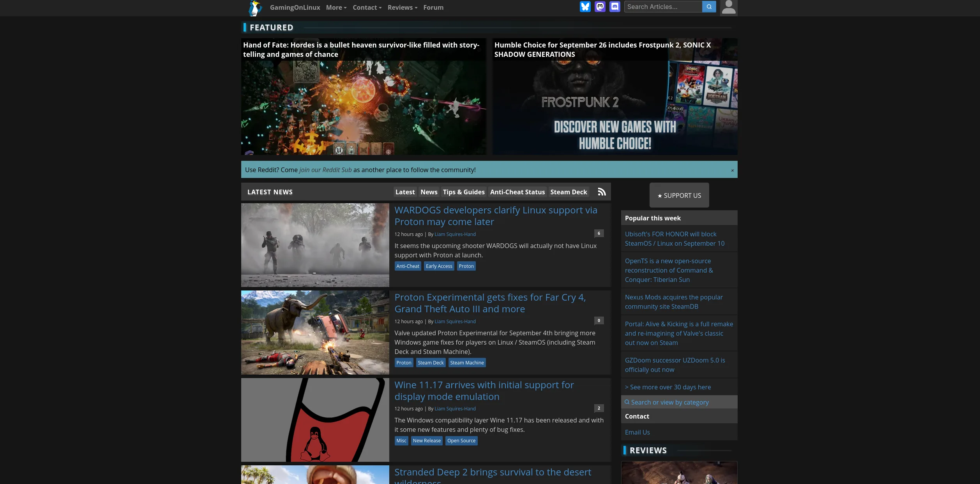Open the Wine 11.17 article title
The height and width of the screenshot is (484, 980).
pos(484,391)
